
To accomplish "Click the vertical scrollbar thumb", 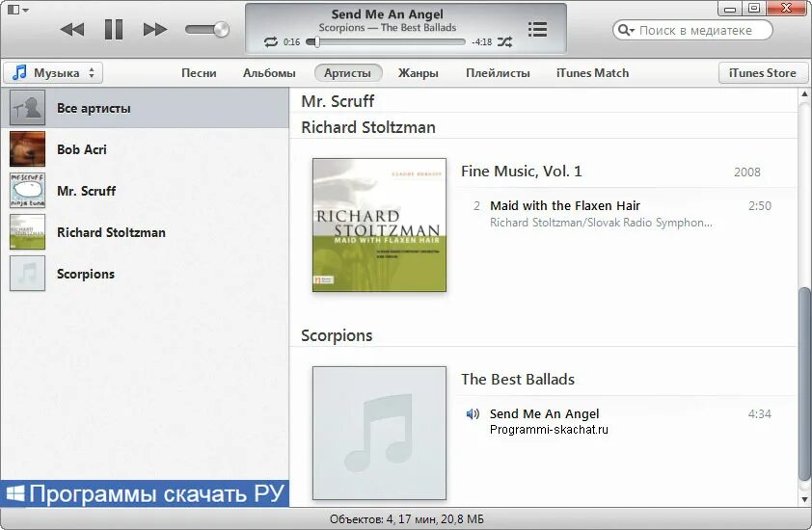I will pyautogui.click(x=804, y=384).
